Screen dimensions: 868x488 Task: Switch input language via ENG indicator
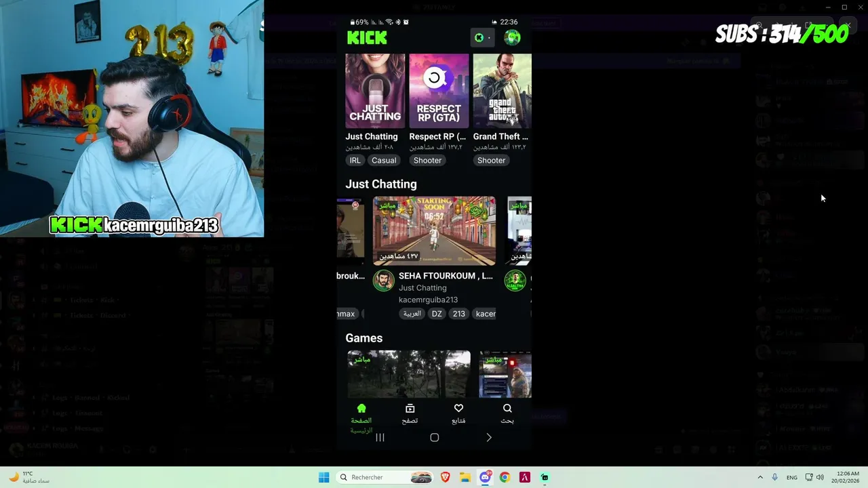pyautogui.click(x=792, y=477)
